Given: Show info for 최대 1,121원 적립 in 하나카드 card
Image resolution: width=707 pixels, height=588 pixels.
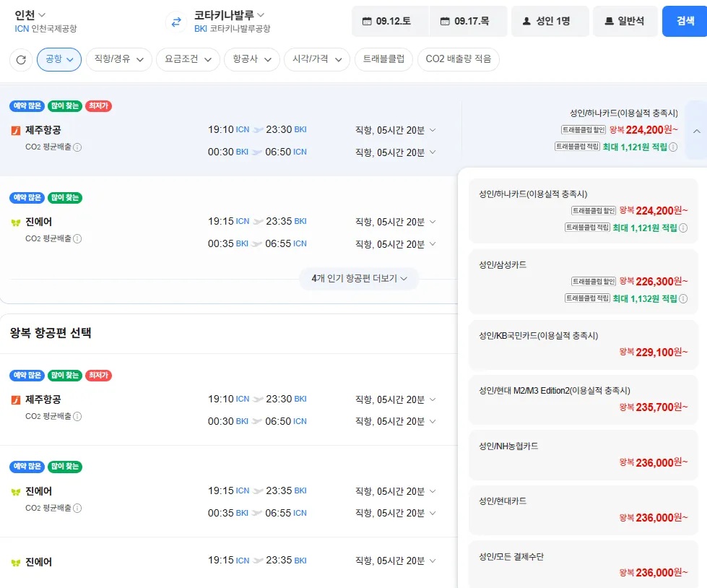Looking at the screenshot, I should 683,228.
